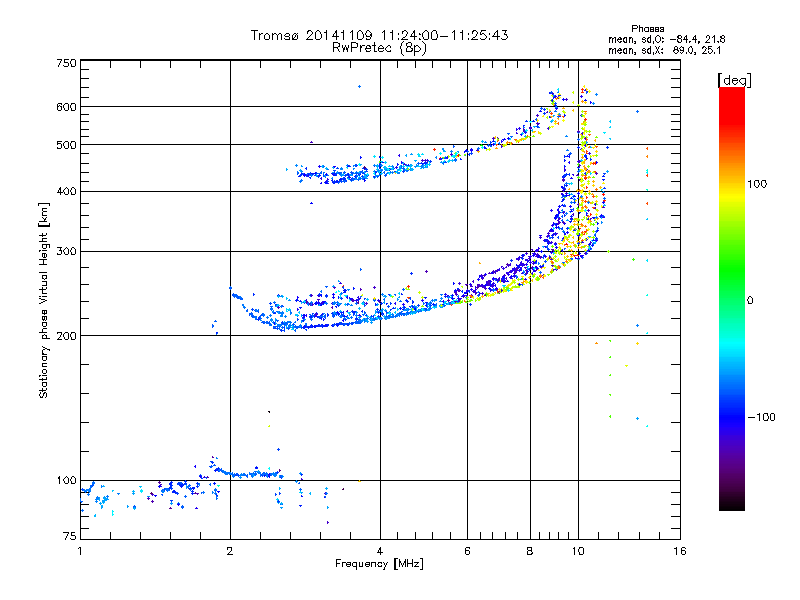Click the colorbar tick label '100'
This screenshot has width=800, height=600.
coord(757,184)
